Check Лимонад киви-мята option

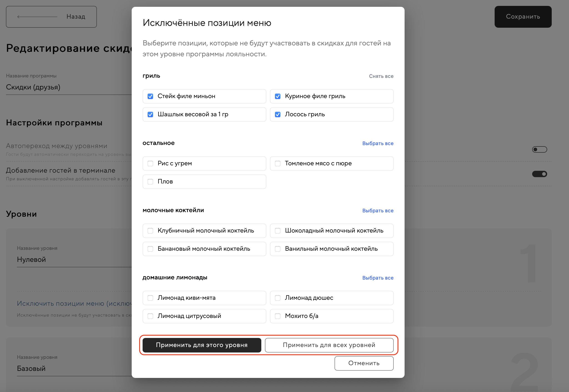click(x=150, y=298)
